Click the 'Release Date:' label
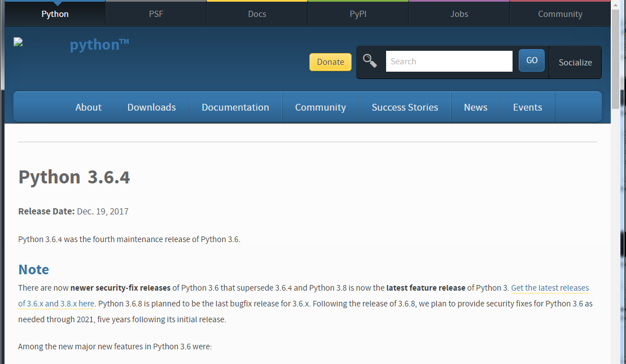The image size is (626, 364). (46, 211)
